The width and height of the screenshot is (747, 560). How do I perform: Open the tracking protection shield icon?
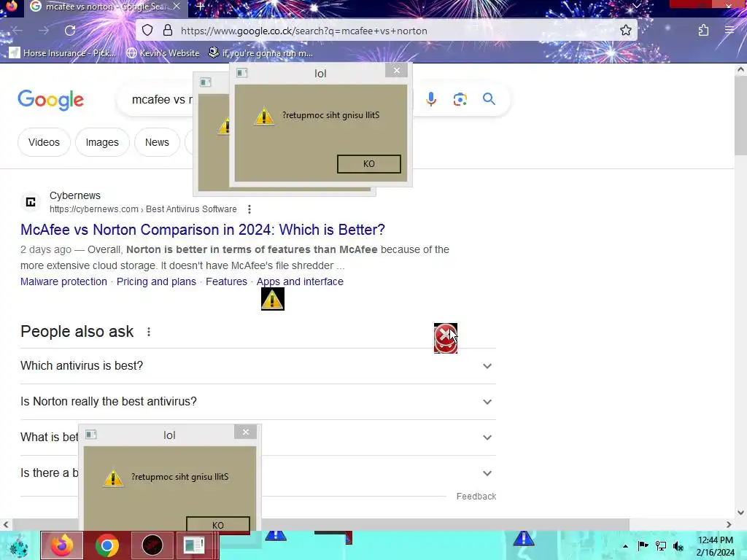click(x=147, y=31)
